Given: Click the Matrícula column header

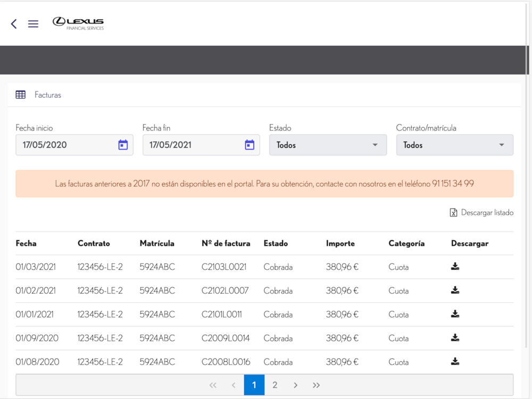Looking at the screenshot, I should [x=157, y=243].
